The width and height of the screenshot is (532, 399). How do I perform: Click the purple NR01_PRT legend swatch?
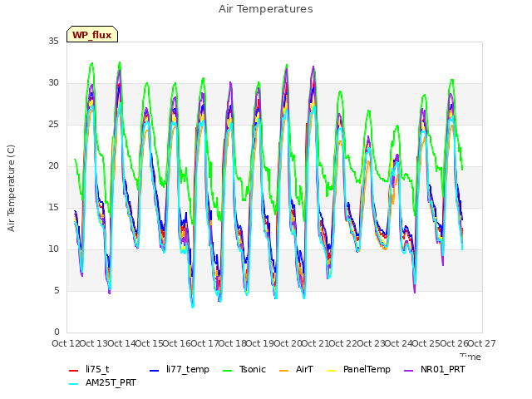(409, 370)
